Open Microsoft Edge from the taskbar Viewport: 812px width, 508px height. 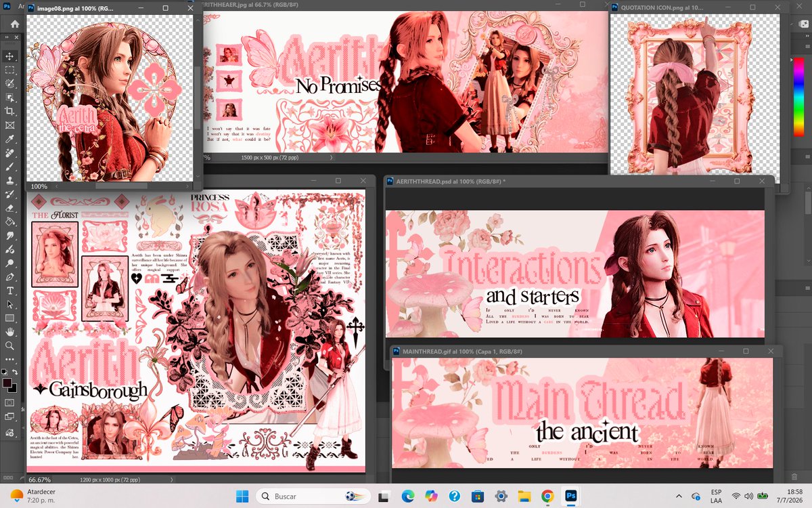pos(407,496)
